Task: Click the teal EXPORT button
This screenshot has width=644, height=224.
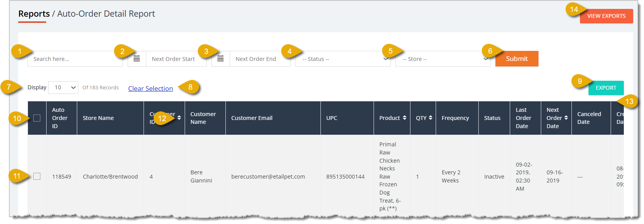Action: click(x=606, y=88)
